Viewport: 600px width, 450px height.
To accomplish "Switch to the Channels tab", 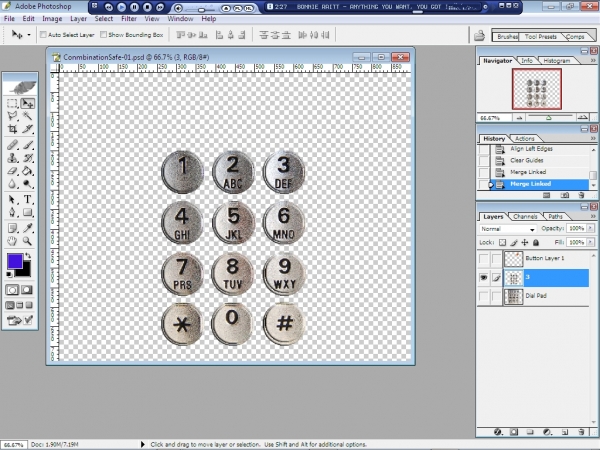I will 525,217.
